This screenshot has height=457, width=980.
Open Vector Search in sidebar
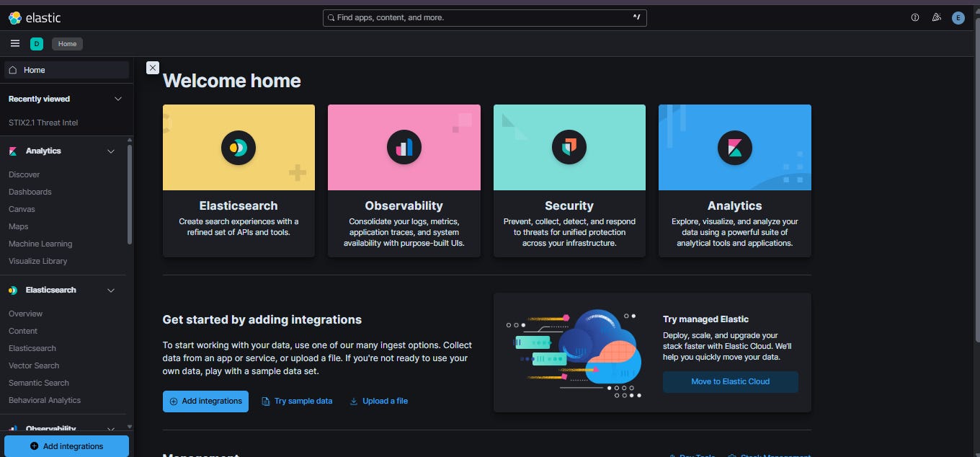(34, 365)
